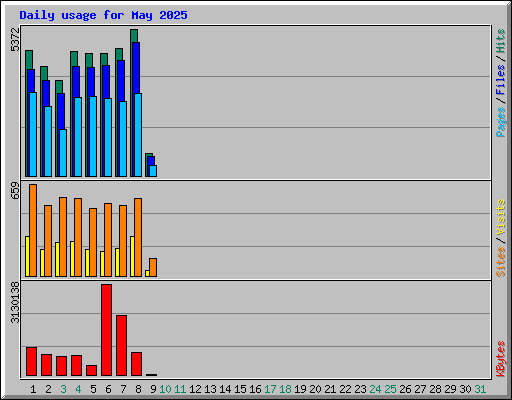Click the Sites legend label
This screenshot has width=512, height=400.
click(x=501, y=262)
